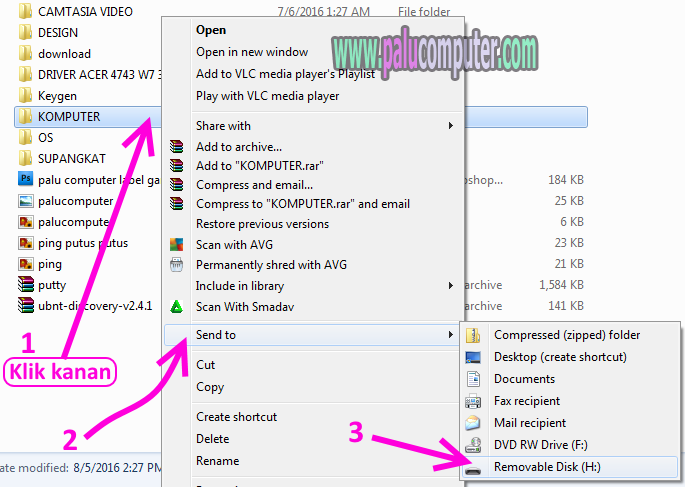Send to Compressed (zipped) folder
The height and width of the screenshot is (487, 685).
[x=567, y=335]
